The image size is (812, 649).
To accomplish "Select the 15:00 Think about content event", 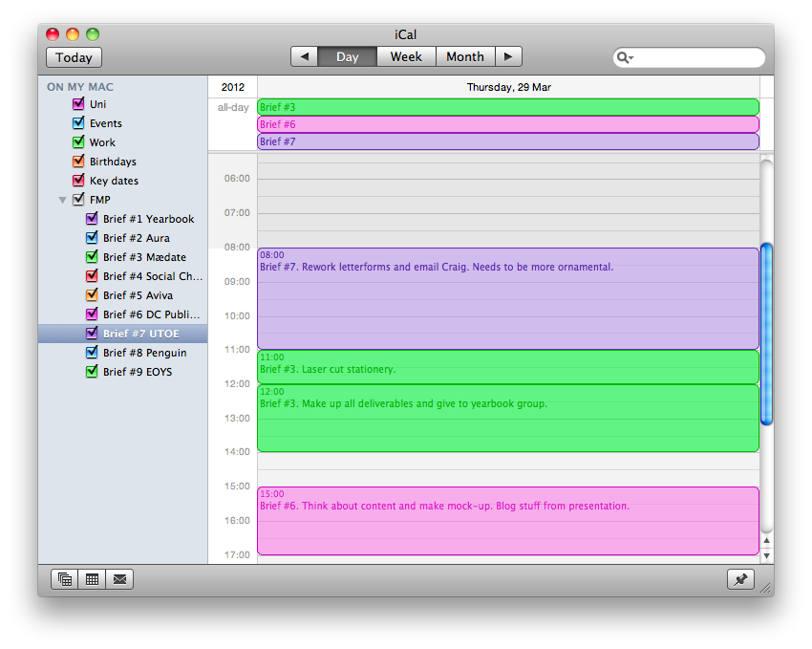I will click(508, 521).
